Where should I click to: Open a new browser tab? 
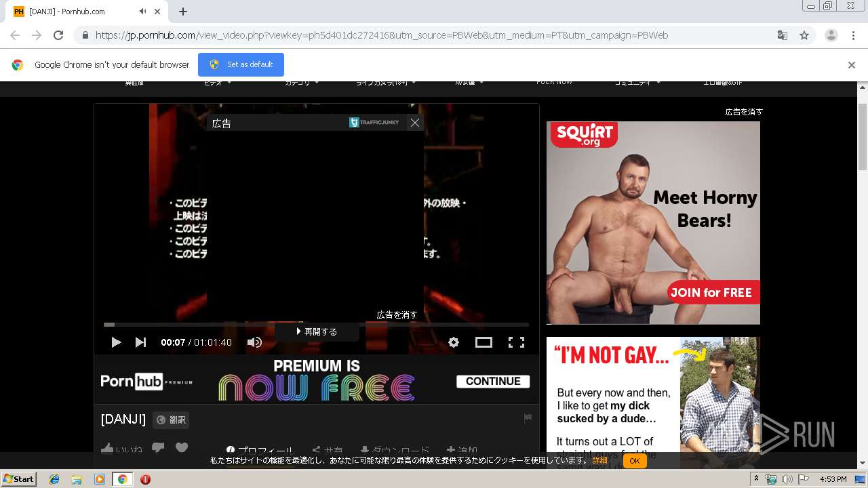(183, 12)
